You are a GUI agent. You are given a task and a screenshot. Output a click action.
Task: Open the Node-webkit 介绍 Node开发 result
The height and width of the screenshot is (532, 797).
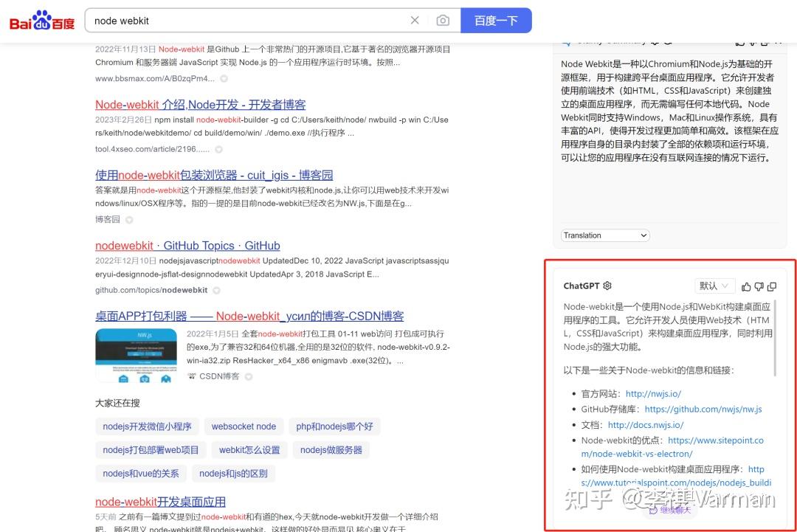pyautogui.click(x=201, y=104)
